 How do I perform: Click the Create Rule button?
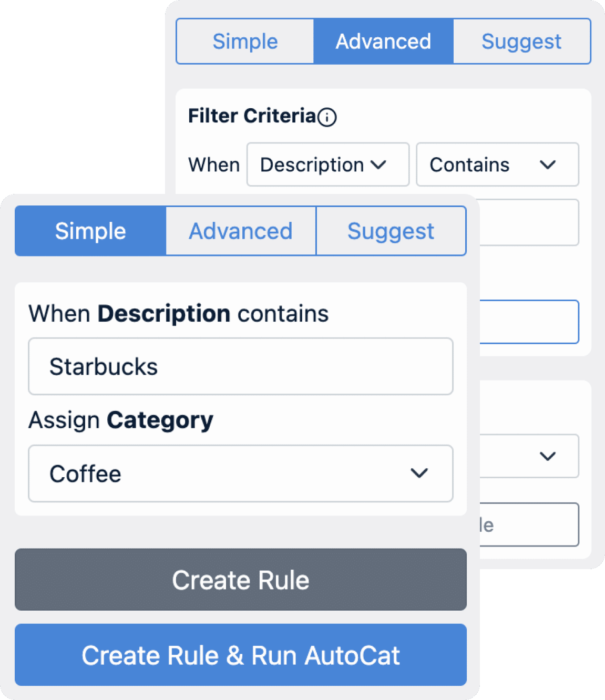(241, 580)
